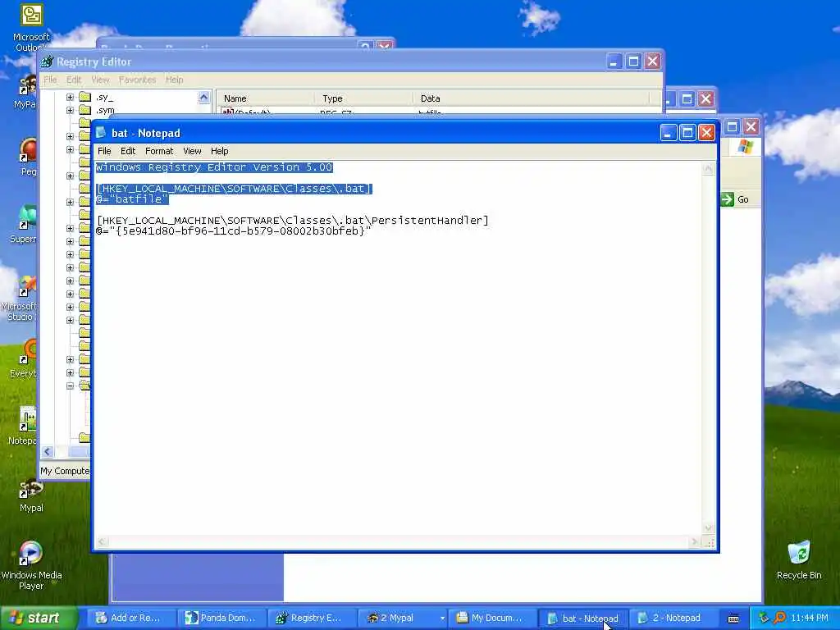Click the Notepad vertical scrollbar down arrow
Viewport: 840px width, 630px height.
(x=708, y=528)
